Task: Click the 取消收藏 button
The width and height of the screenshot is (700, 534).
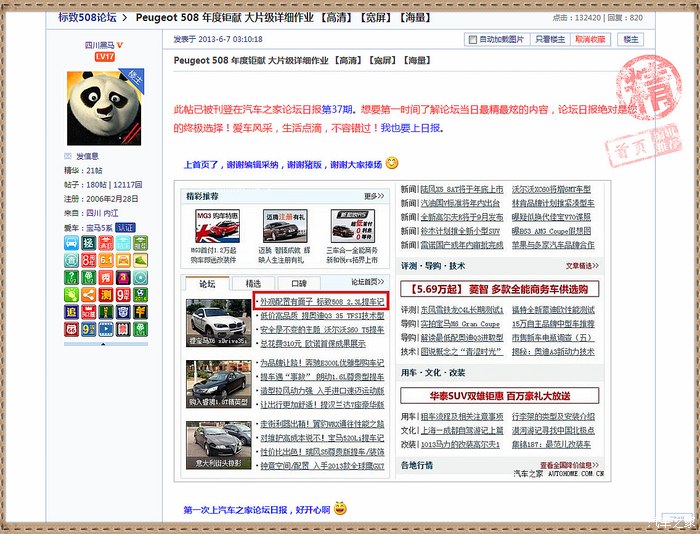Action: pyautogui.click(x=590, y=39)
